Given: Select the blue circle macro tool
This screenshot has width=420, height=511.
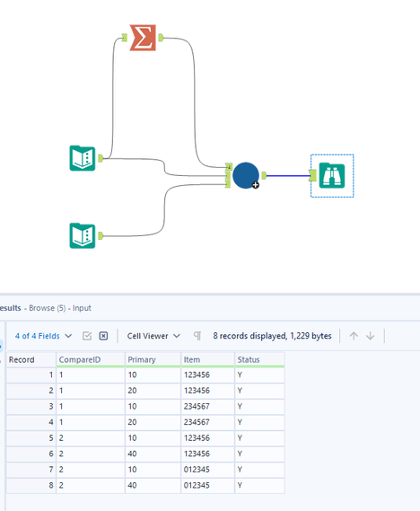Looking at the screenshot, I should 246,175.
